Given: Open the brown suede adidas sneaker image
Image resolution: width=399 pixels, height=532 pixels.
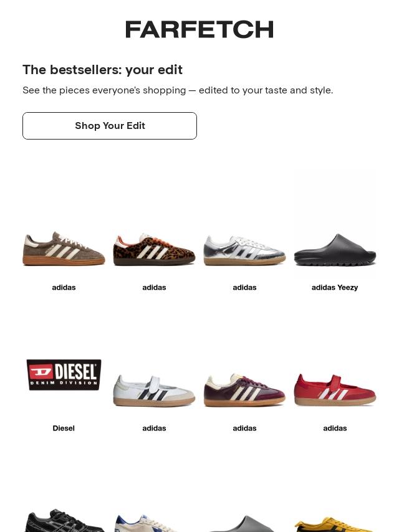Looking at the screenshot, I should [x=64, y=249].
